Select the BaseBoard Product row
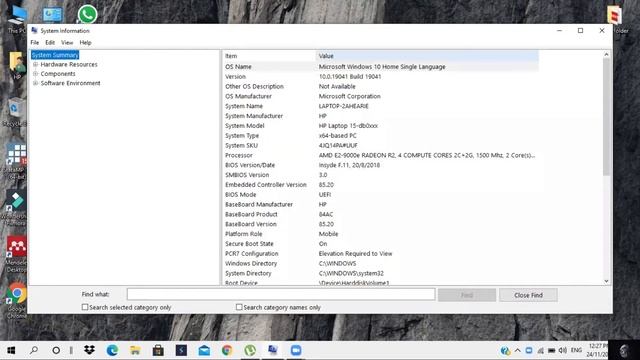 click(380, 214)
